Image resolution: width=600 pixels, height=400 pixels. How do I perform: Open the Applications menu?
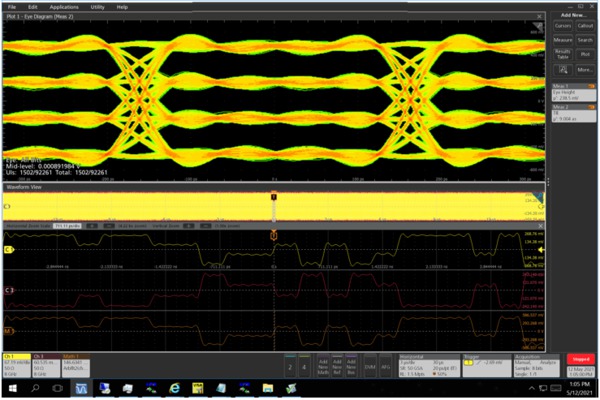coord(65,7)
